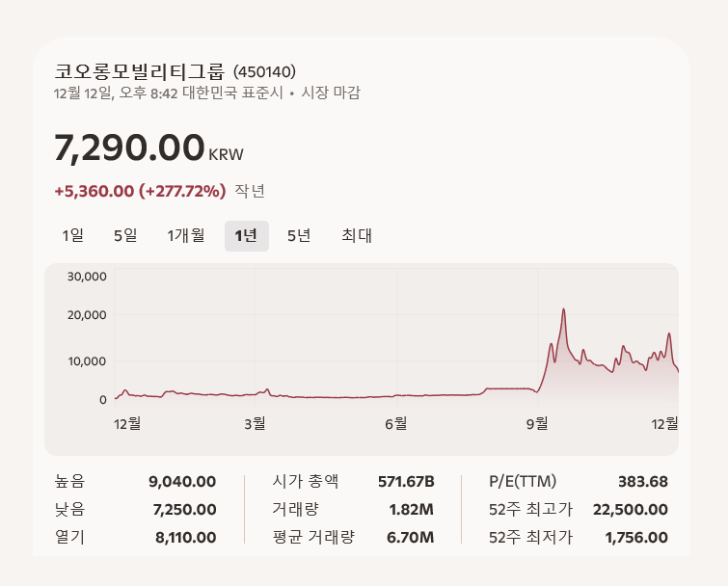
Task: Select the 5일 time range tab
Action: [125, 236]
